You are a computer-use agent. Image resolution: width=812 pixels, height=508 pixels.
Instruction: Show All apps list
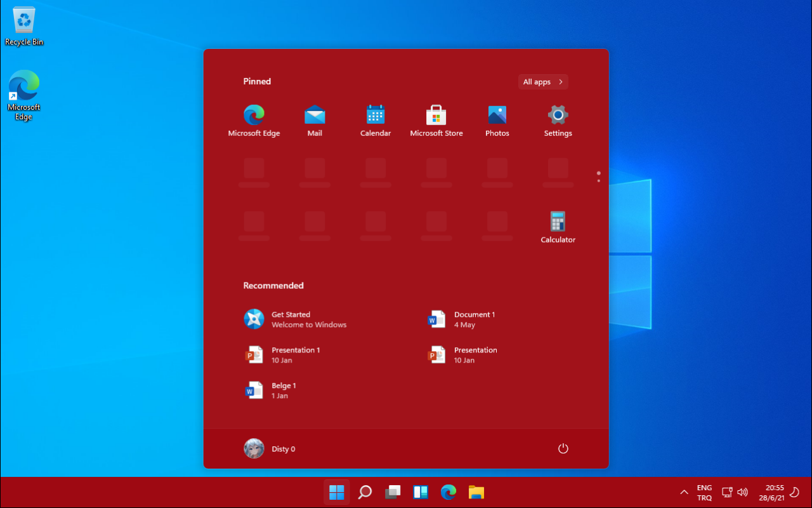(x=543, y=82)
